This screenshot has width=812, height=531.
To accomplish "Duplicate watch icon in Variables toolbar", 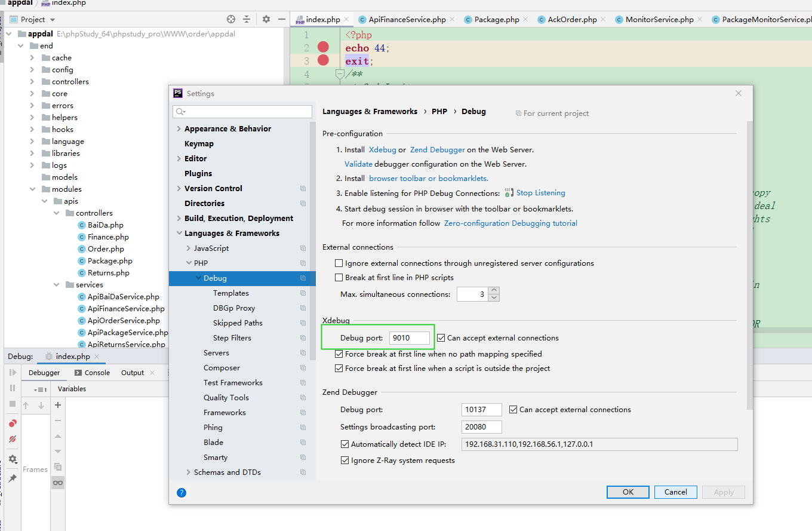I will point(58,467).
